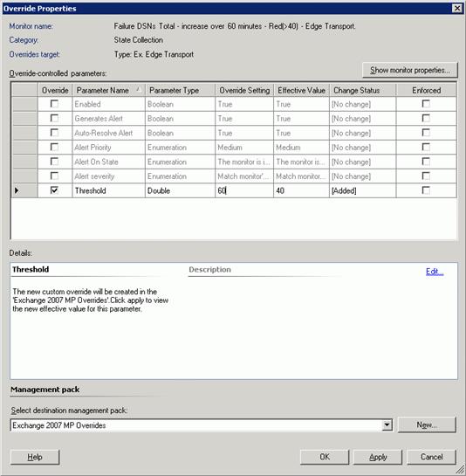Sort by Parameter Type column header
This screenshot has width=466, height=476.
click(x=181, y=90)
